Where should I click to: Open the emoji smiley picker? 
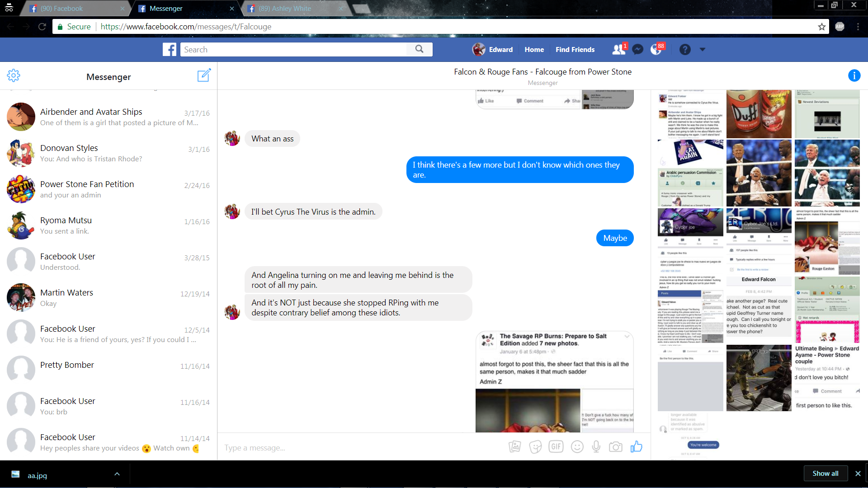(x=577, y=447)
